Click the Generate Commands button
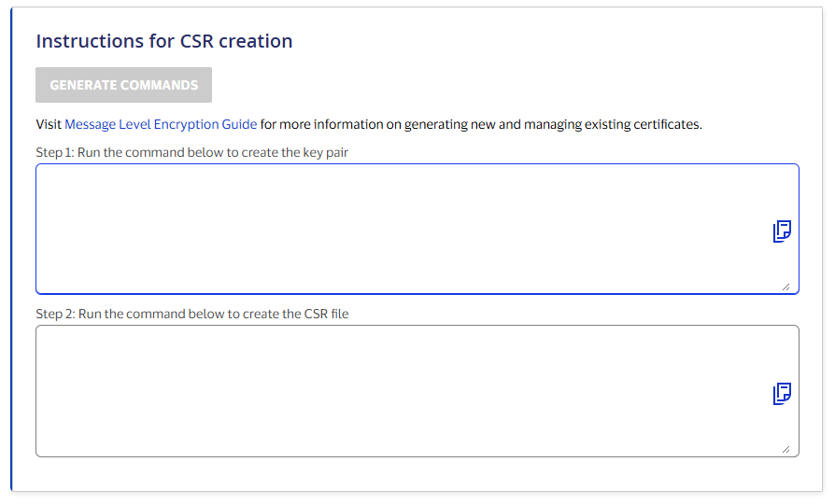The width and height of the screenshot is (835, 504). point(124,85)
